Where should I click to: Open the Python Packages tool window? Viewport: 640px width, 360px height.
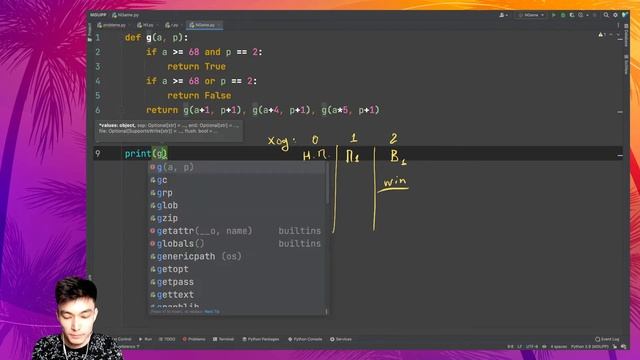(261, 339)
